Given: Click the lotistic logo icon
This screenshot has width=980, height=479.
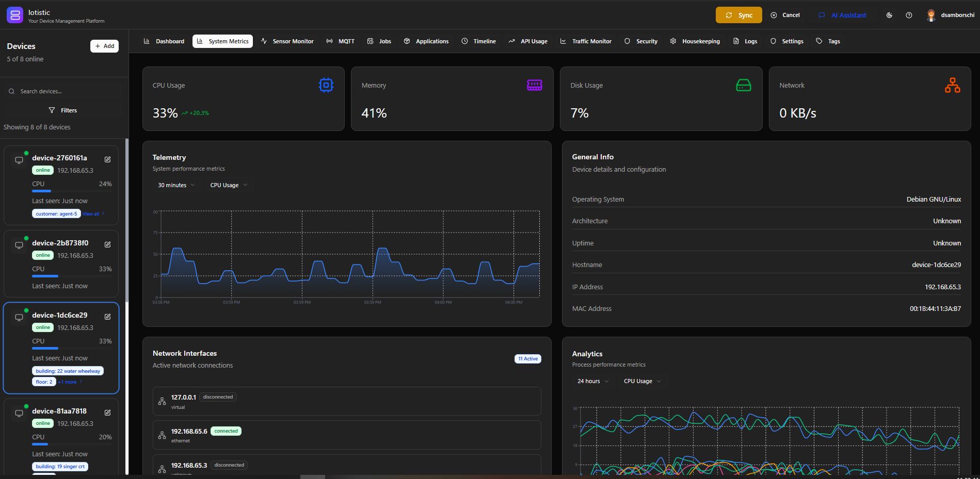Looking at the screenshot, I should pyautogui.click(x=15, y=15).
